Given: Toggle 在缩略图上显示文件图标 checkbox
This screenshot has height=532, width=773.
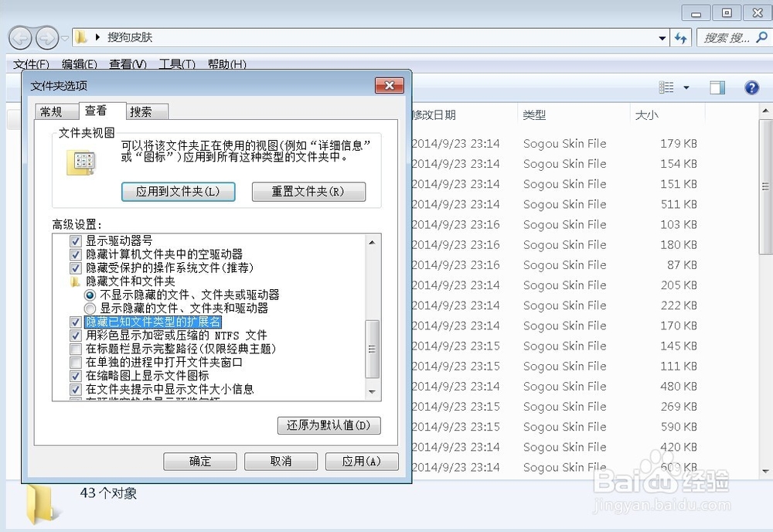Looking at the screenshot, I should tap(76, 376).
